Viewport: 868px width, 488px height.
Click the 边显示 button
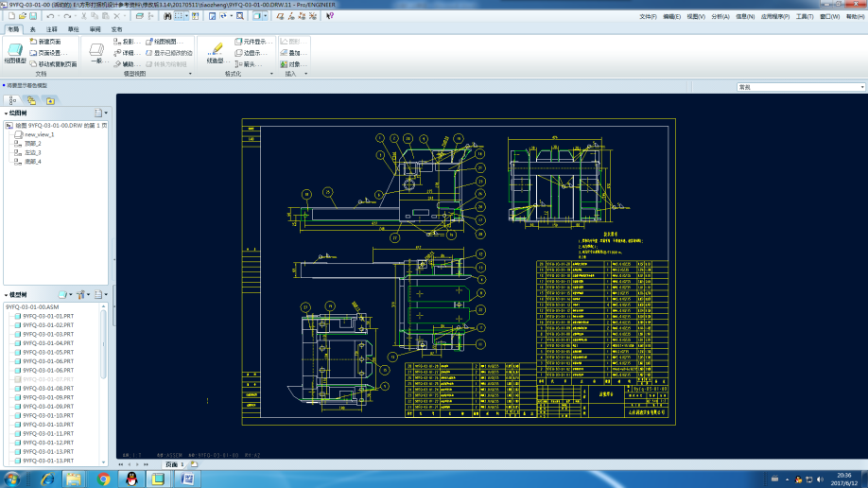[x=251, y=53]
